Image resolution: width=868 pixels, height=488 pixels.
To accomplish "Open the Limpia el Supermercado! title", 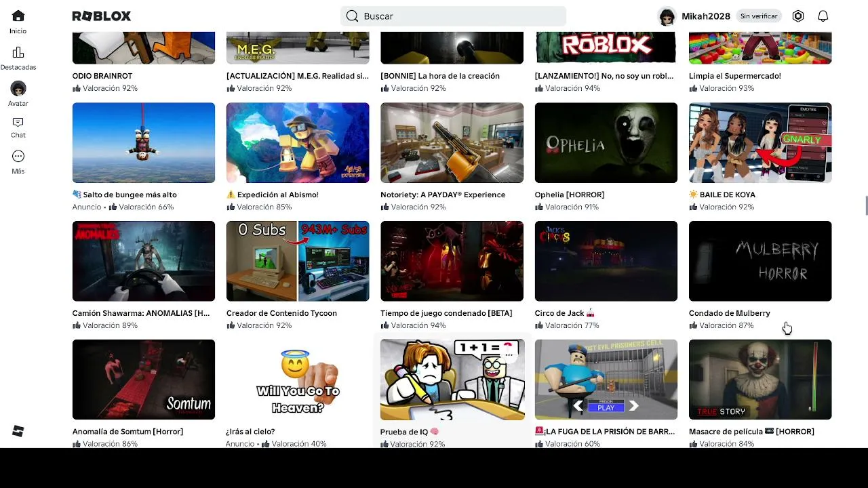I will [734, 76].
